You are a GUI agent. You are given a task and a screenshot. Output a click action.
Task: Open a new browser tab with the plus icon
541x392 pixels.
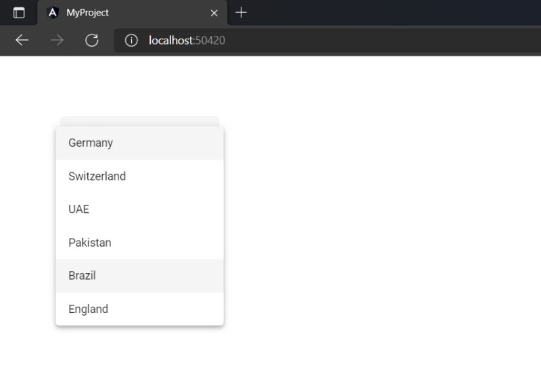click(x=241, y=12)
